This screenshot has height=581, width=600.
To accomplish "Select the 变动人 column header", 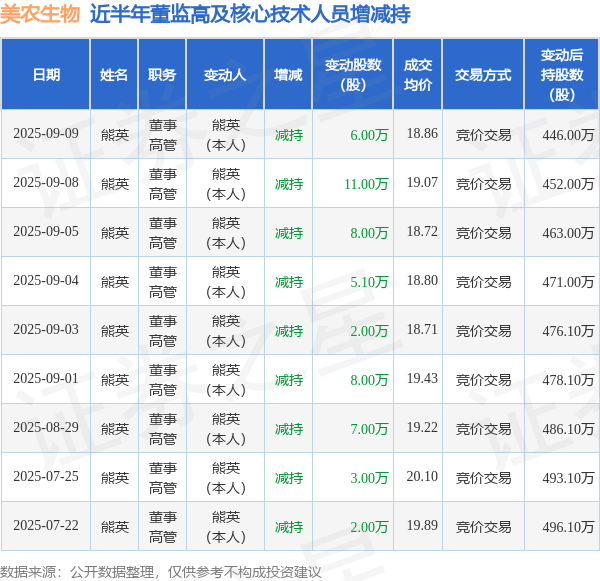I will 225,75.
